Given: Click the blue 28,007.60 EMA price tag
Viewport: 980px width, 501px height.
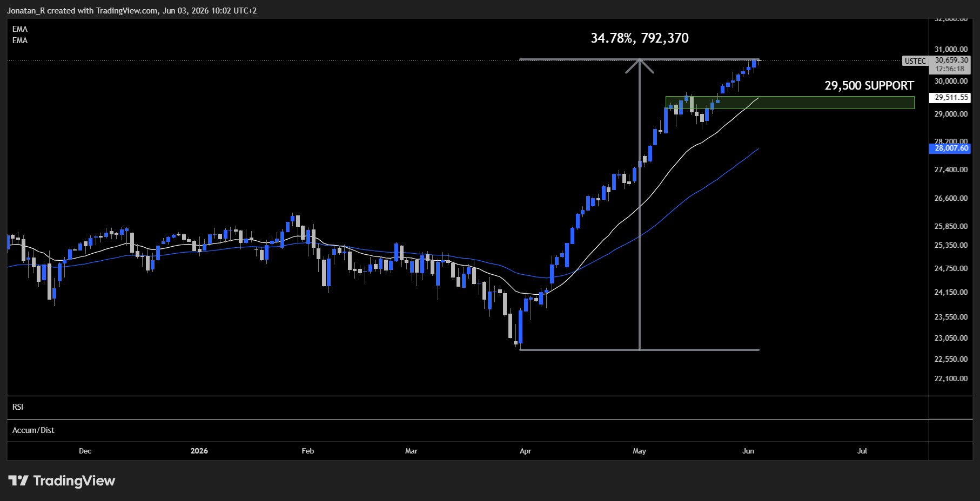Looking at the screenshot, I should (951, 148).
